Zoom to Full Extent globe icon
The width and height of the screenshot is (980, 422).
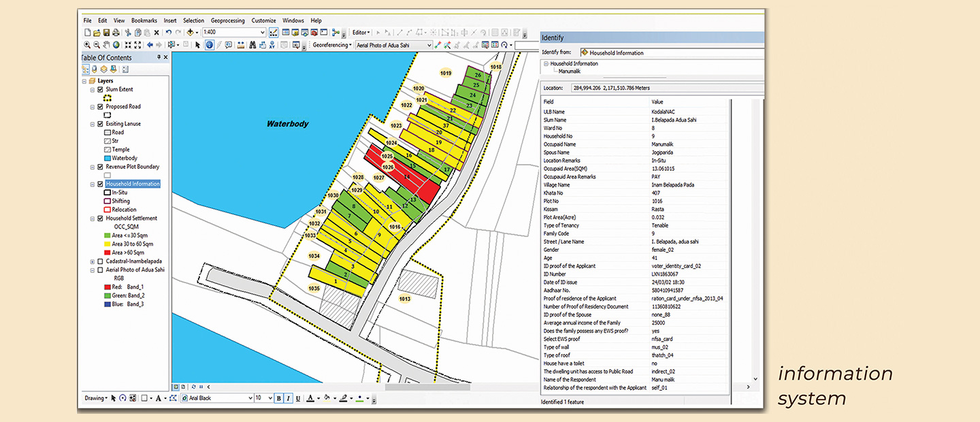click(116, 45)
